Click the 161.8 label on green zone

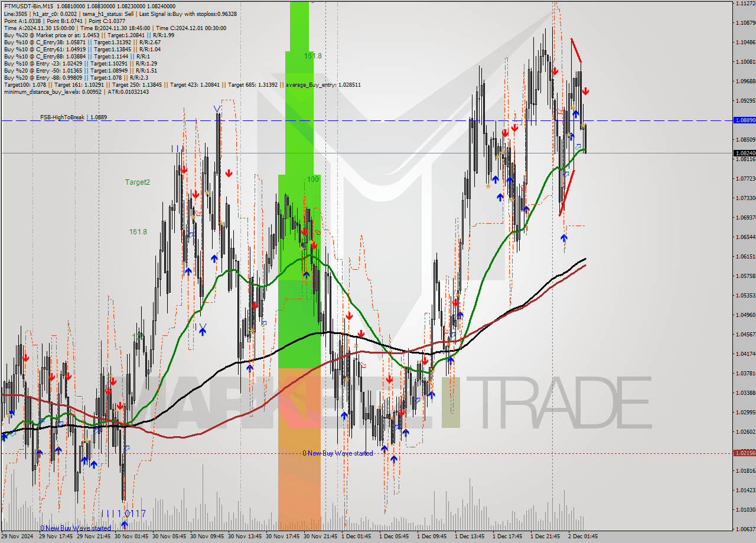[x=313, y=56]
